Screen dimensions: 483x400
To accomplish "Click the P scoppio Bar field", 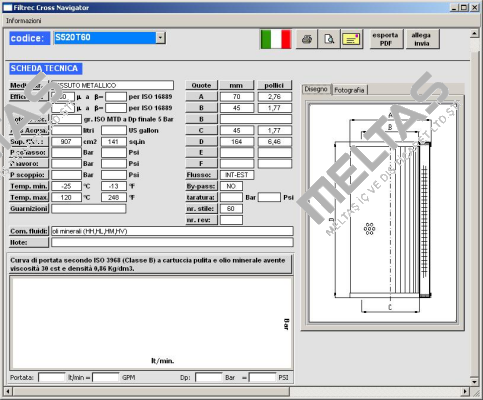I will pos(66,175).
